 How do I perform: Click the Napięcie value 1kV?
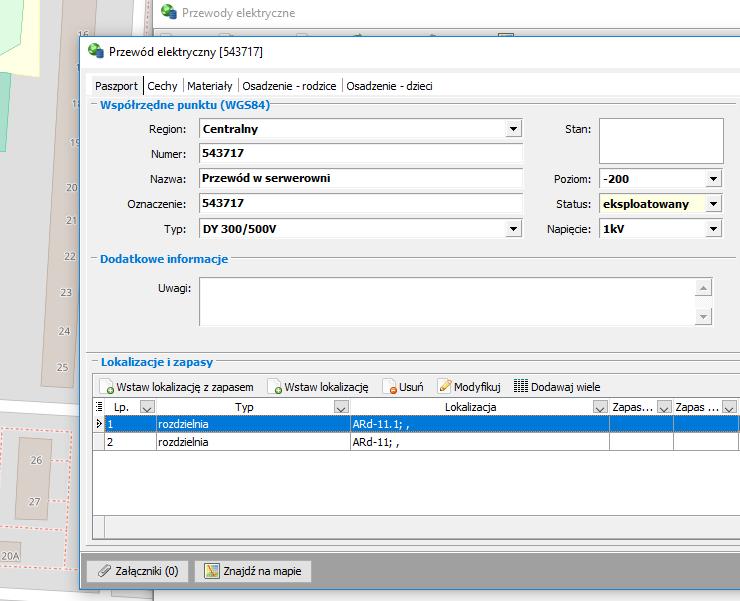click(x=652, y=229)
